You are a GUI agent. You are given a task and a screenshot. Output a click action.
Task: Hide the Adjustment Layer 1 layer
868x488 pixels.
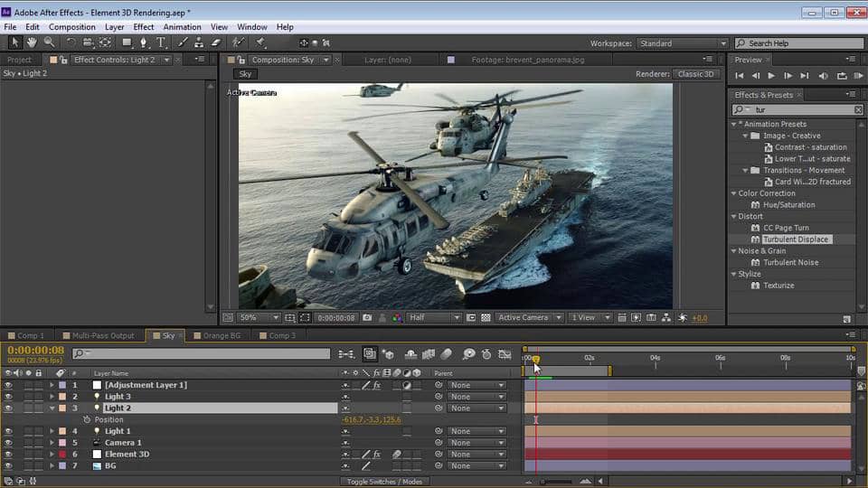[8, 385]
